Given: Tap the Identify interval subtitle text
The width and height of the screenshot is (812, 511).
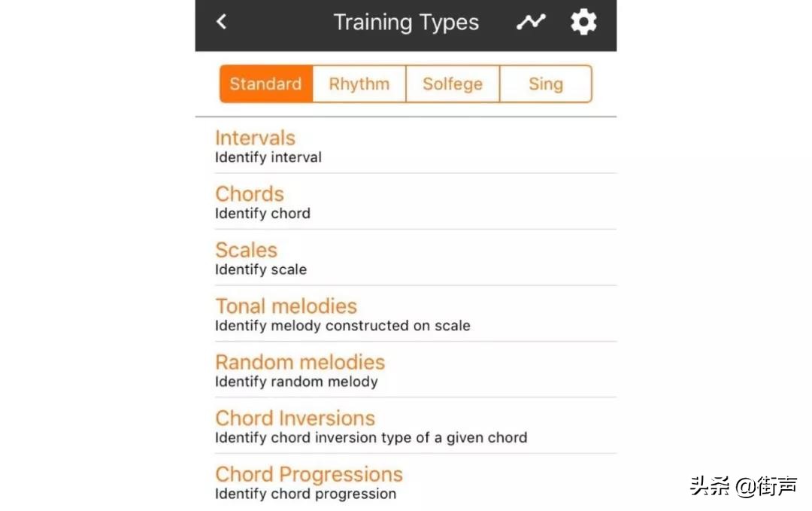Looking at the screenshot, I should 268,157.
